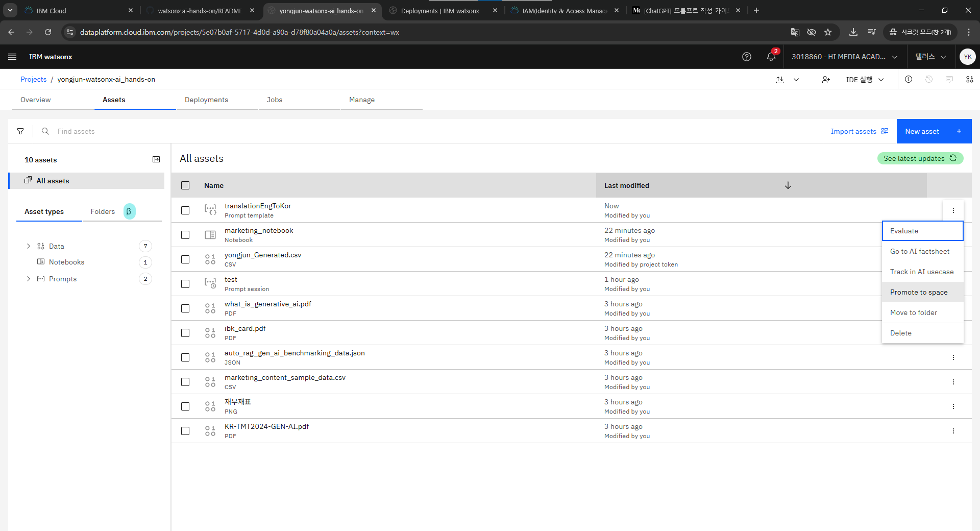Click the Google Translate icon in address bar
The height and width of the screenshot is (531, 980).
pos(795,32)
